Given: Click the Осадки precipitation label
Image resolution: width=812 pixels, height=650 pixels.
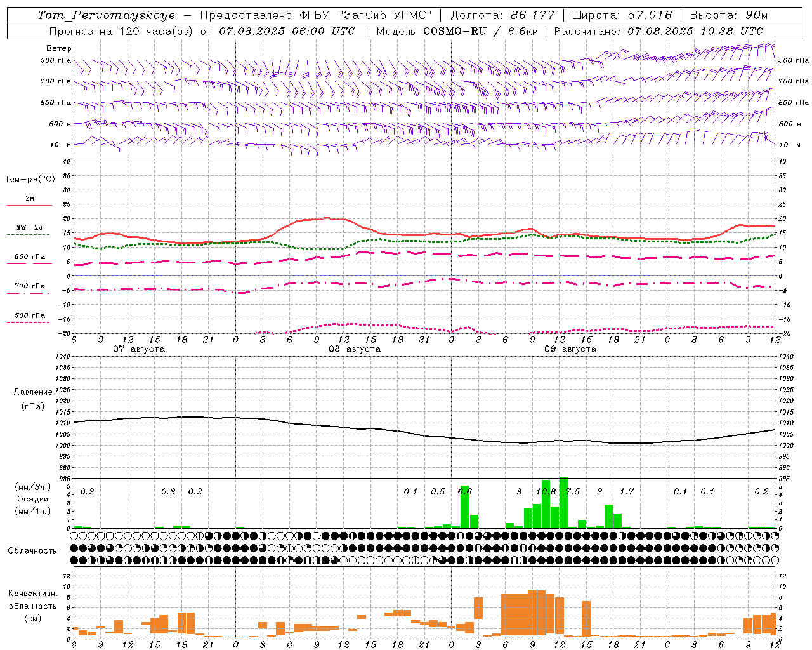Looking at the screenshot, I should (x=32, y=499).
